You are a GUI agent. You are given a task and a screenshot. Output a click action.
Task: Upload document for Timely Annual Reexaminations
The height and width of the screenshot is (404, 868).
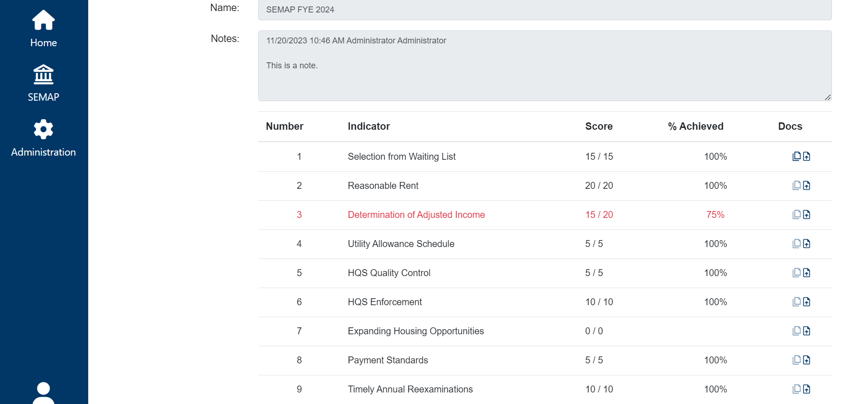(x=807, y=389)
